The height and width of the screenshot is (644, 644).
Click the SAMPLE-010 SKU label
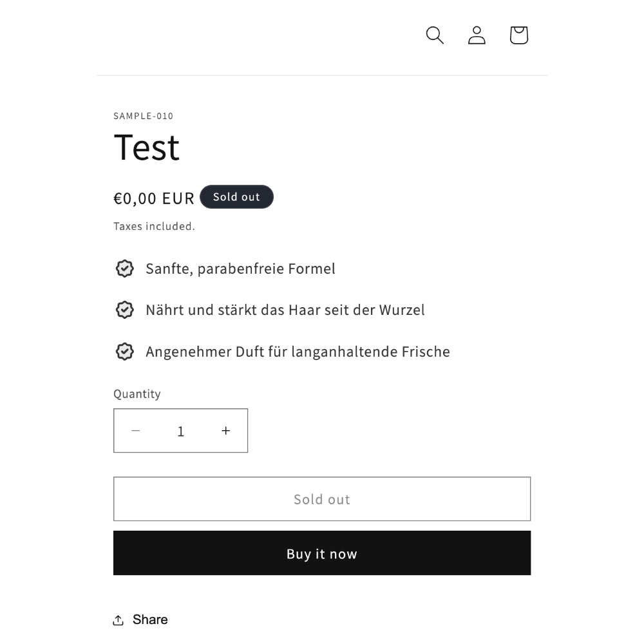(x=144, y=116)
